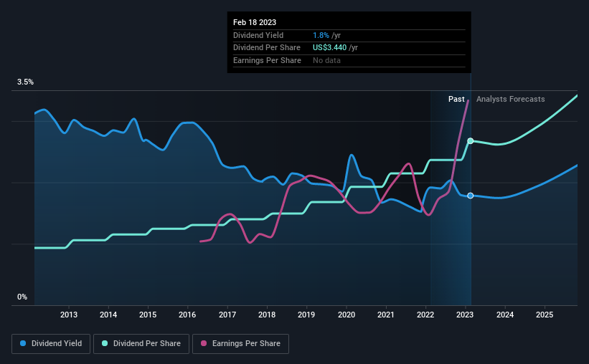Click the pink Earnings Per Share legend dot
589x364 pixels.
204,343
